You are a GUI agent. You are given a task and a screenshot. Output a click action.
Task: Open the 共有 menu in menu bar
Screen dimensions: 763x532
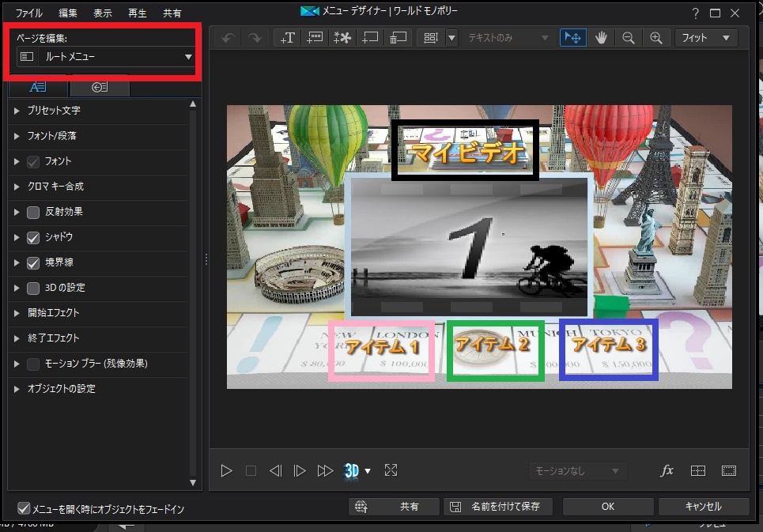(172, 13)
